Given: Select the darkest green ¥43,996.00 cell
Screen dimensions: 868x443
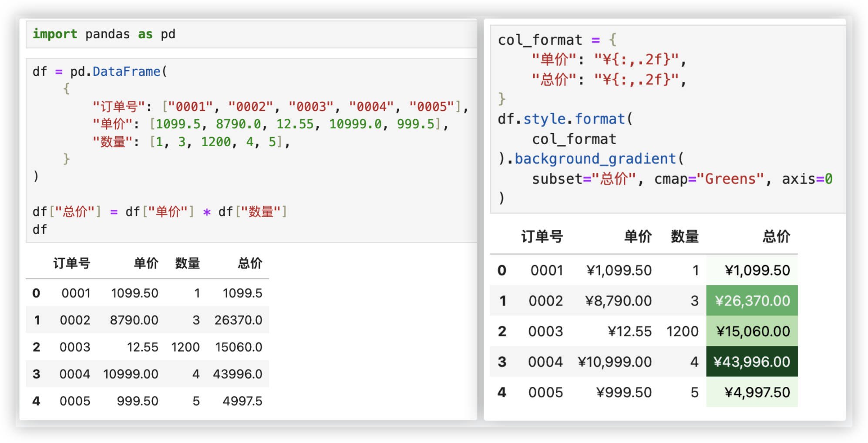Looking at the screenshot, I should (x=752, y=362).
